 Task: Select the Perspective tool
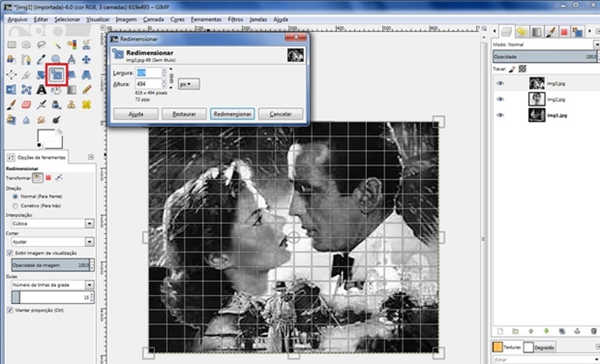(87, 74)
